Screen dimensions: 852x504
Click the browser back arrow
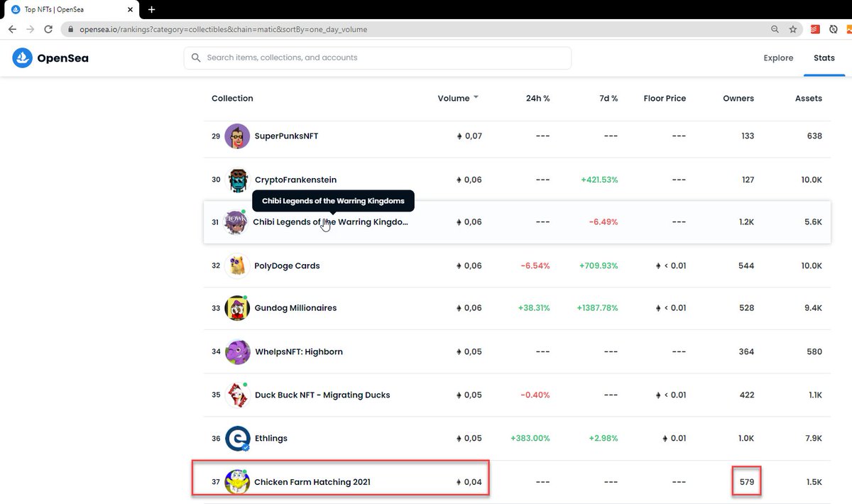12,29
